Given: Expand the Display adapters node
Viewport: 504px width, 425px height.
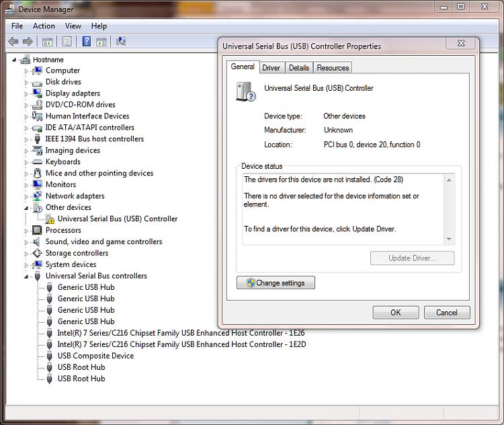Looking at the screenshot, I should click(x=26, y=93).
